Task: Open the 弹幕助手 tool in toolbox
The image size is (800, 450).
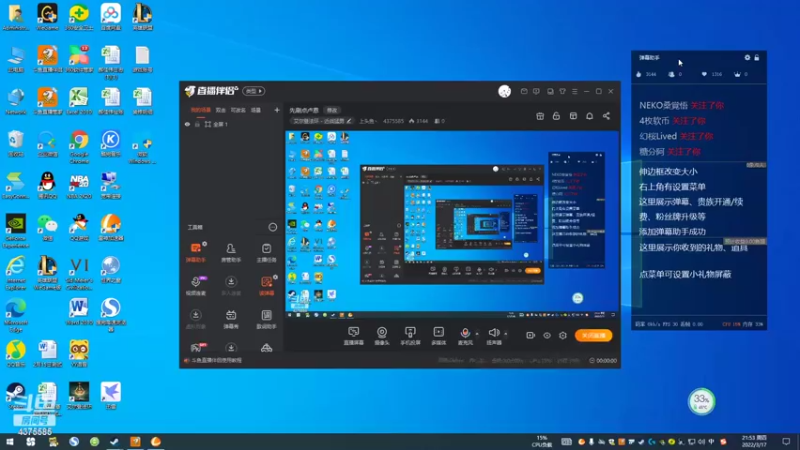Action: tap(195, 253)
